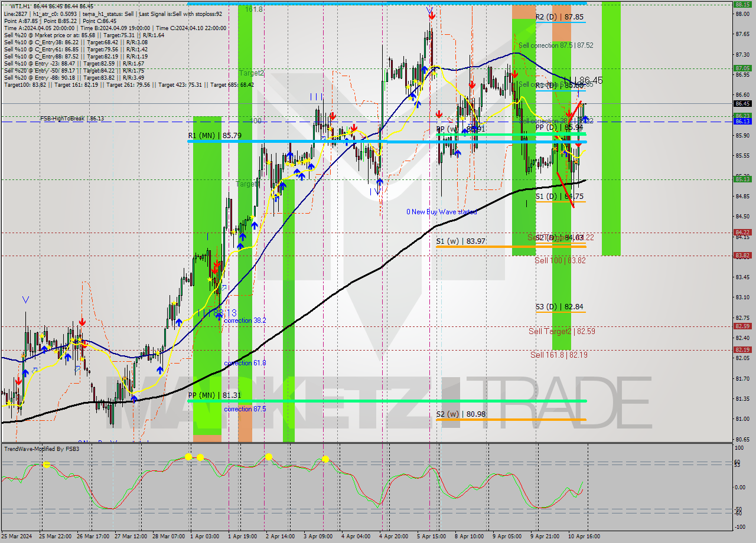756x543 pixels.
Task: Click the '3 Apr 09:00' time label
Action: click(x=318, y=536)
